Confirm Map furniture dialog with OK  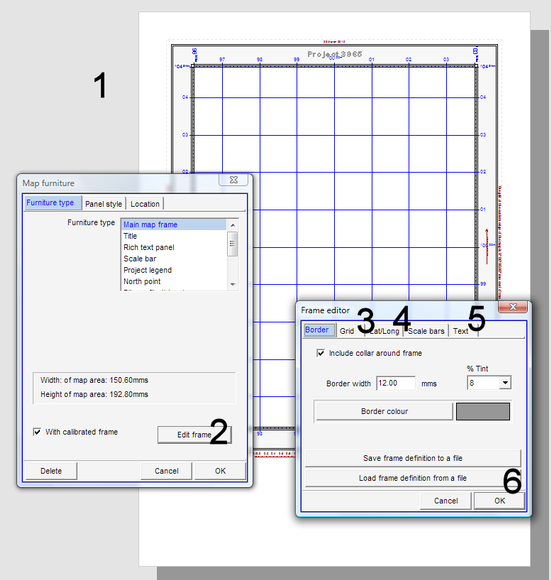[x=220, y=471]
